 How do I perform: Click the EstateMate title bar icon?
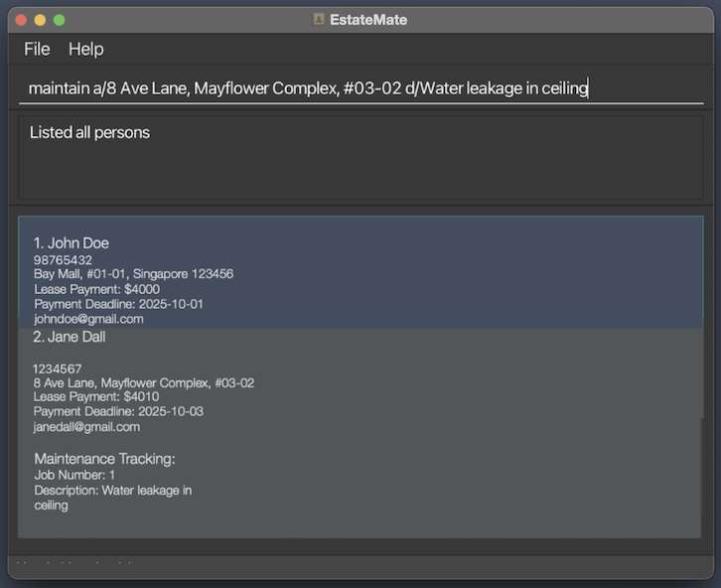319,19
